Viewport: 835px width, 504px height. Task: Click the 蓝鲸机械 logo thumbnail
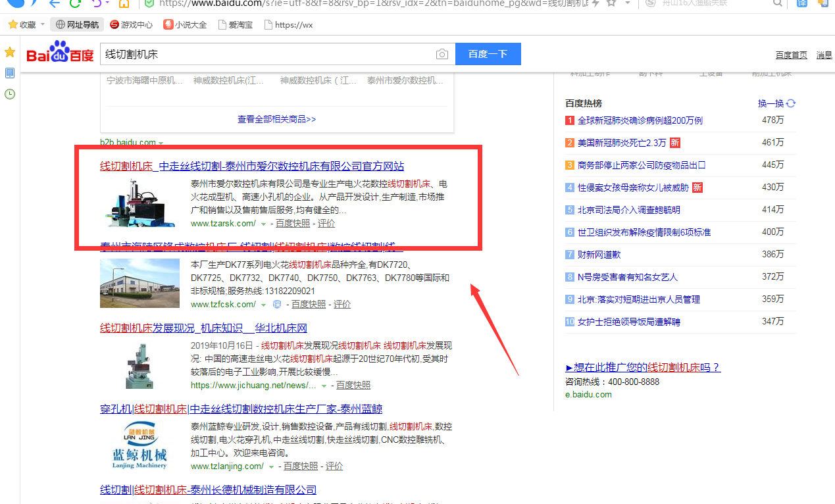click(139, 445)
